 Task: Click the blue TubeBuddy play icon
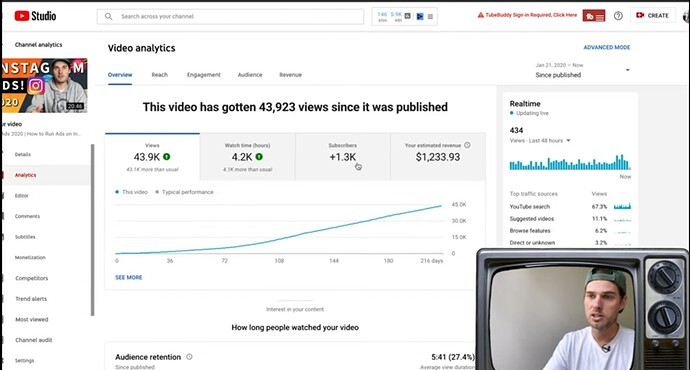pyautogui.click(x=420, y=16)
